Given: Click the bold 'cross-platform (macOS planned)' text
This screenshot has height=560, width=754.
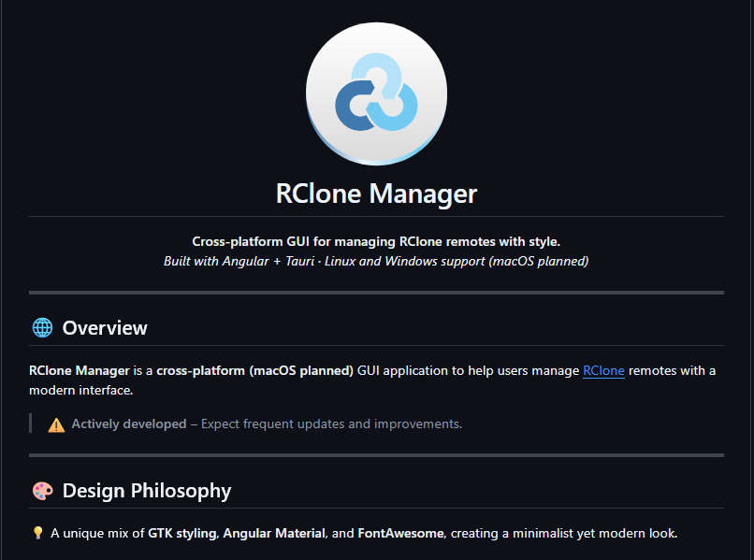Looking at the screenshot, I should pos(254,370).
